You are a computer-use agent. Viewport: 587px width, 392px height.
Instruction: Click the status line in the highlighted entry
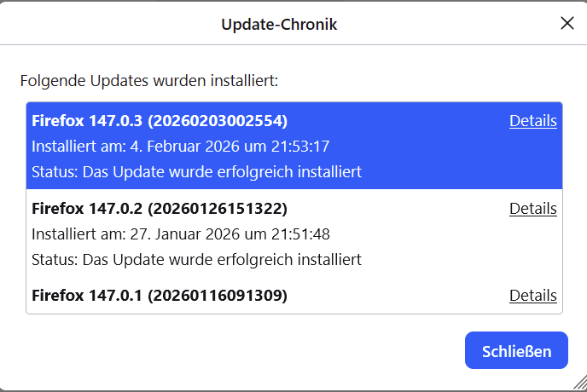click(x=196, y=172)
